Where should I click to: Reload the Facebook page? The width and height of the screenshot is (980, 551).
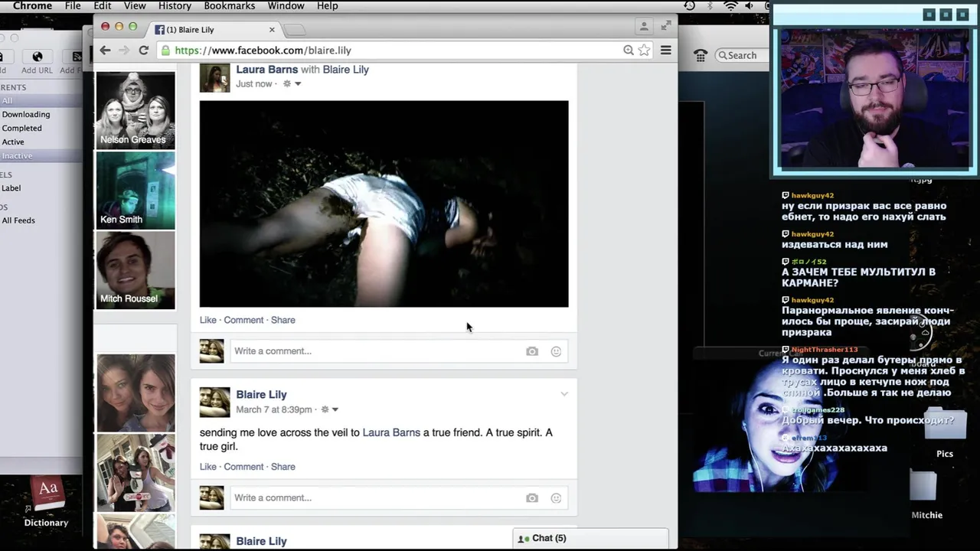(x=143, y=51)
